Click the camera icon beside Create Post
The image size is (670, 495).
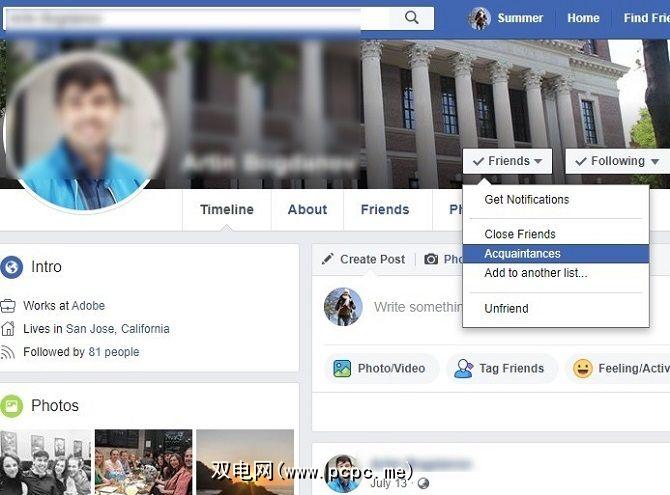click(x=431, y=259)
